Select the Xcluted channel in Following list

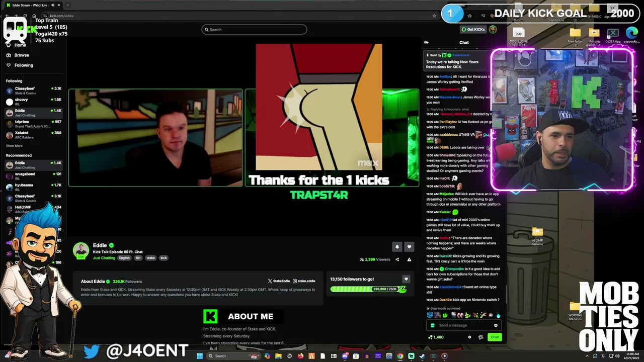33,135
